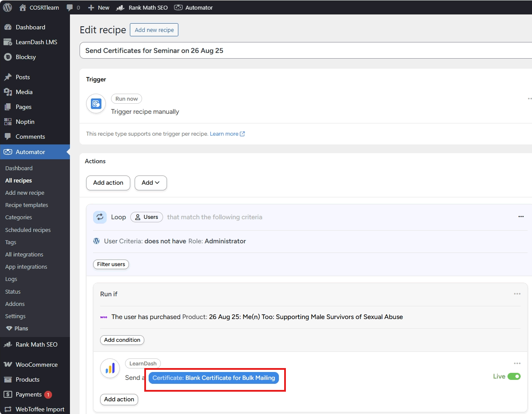The width and height of the screenshot is (532, 414).
Task: Click the Loop icon
Action: tap(100, 217)
